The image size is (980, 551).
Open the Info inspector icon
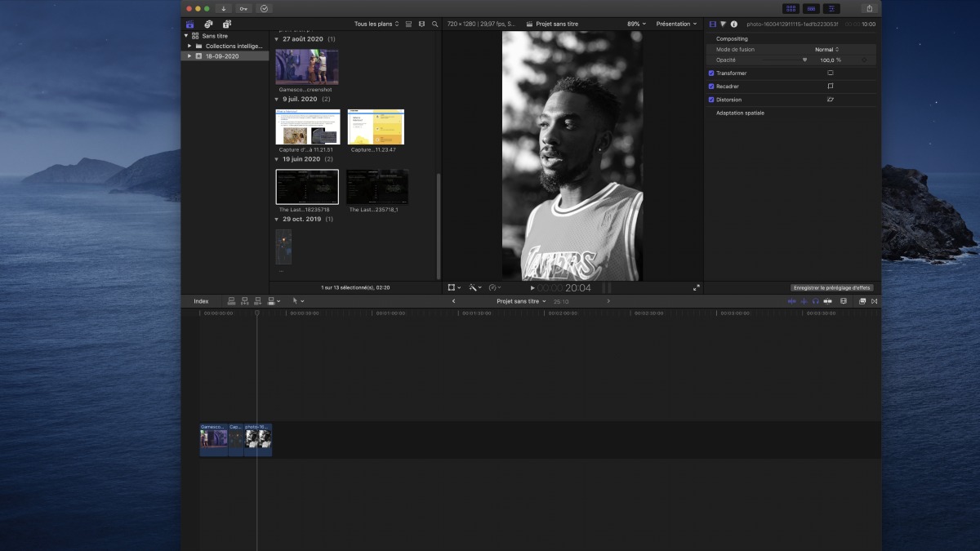[733, 24]
